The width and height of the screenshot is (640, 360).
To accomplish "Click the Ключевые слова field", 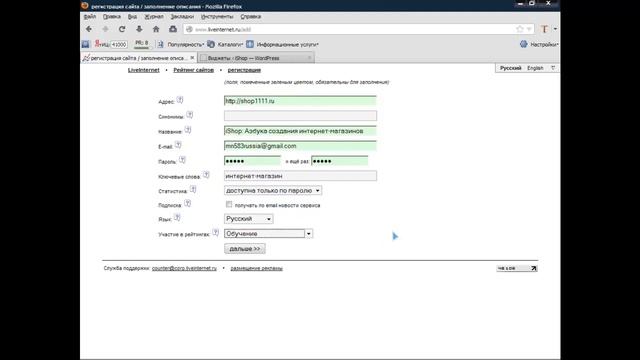I will pyautogui.click(x=300, y=176).
